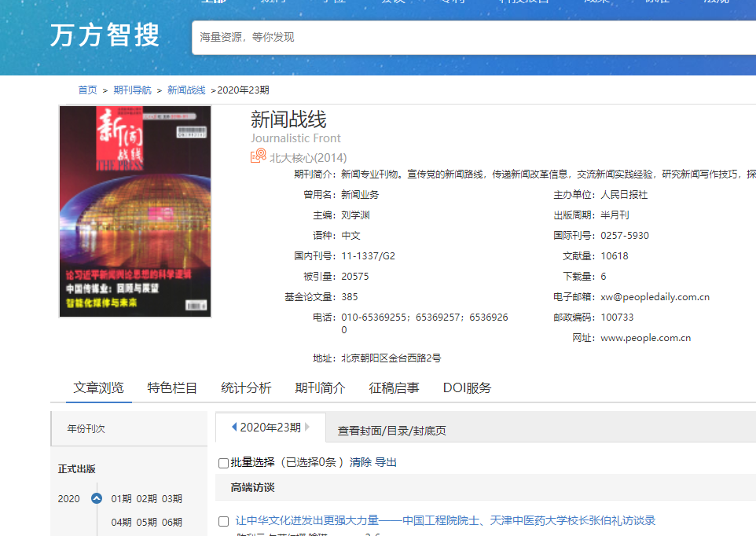Image resolution: width=756 pixels, height=536 pixels.
Task: Tick the 批量选择 checkbox
Action: pos(224,463)
